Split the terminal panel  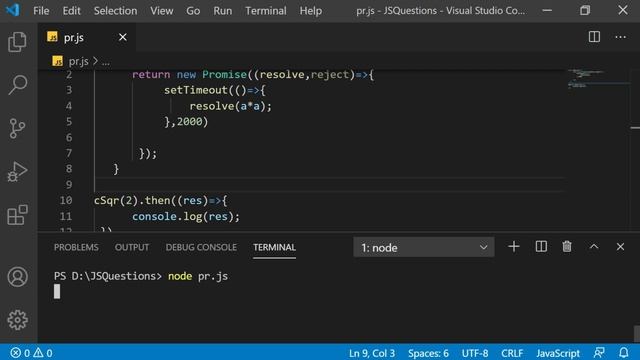pyautogui.click(x=541, y=247)
